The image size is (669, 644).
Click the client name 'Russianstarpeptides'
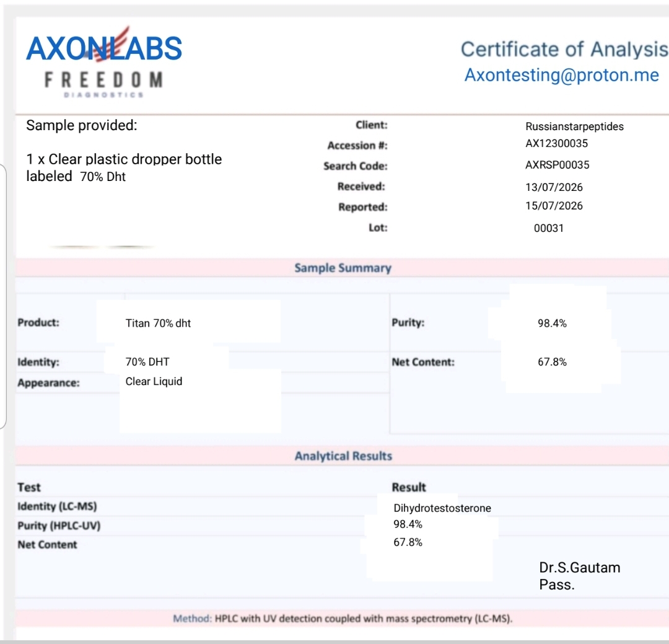(574, 126)
